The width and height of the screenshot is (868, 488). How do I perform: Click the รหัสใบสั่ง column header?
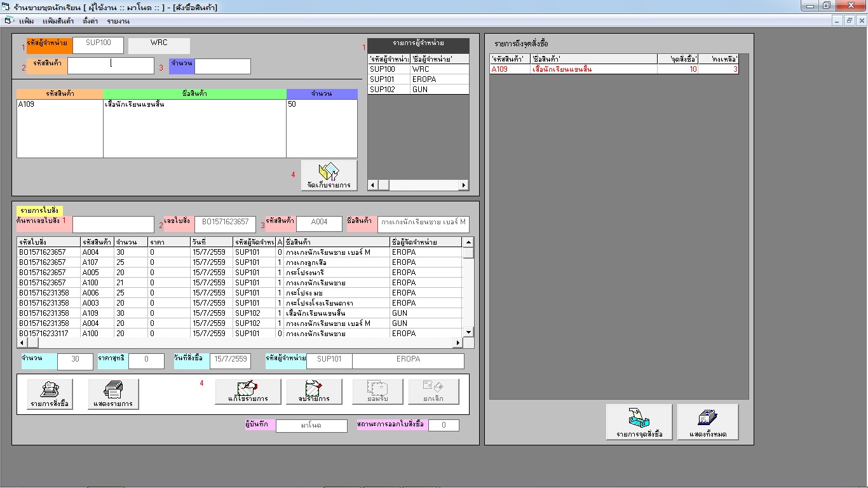pos(49,242)
